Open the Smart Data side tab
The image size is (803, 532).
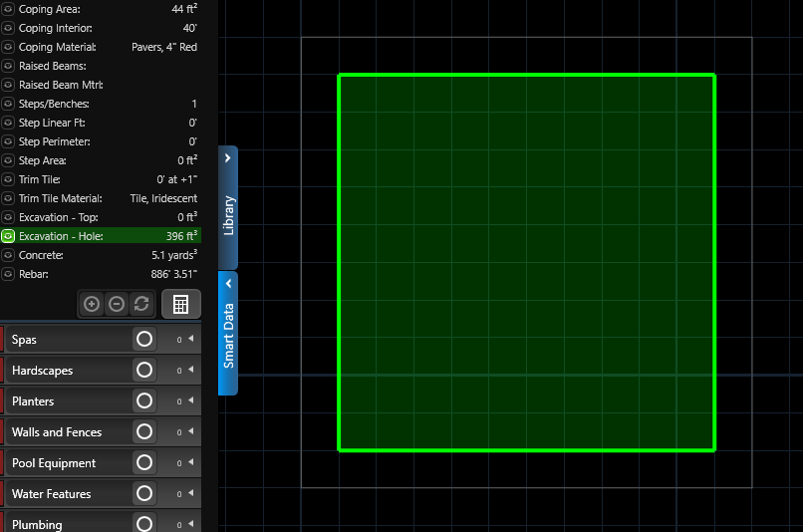point(228,334)
